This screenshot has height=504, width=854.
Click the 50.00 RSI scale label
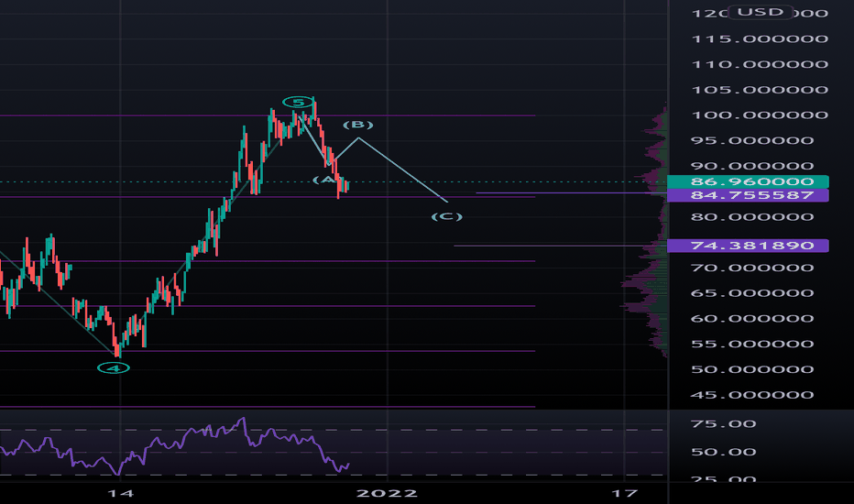(724, 452)
